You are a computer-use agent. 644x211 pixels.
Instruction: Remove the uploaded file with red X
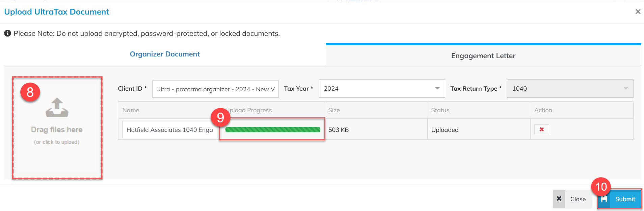click(541, 130)
